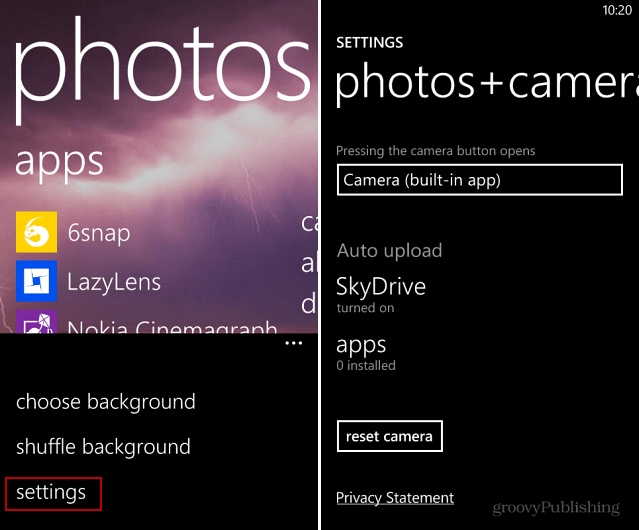Open the settings menu entry
Image resolution: width=639 pixels, height=530 pixels.
click(51, 493)
